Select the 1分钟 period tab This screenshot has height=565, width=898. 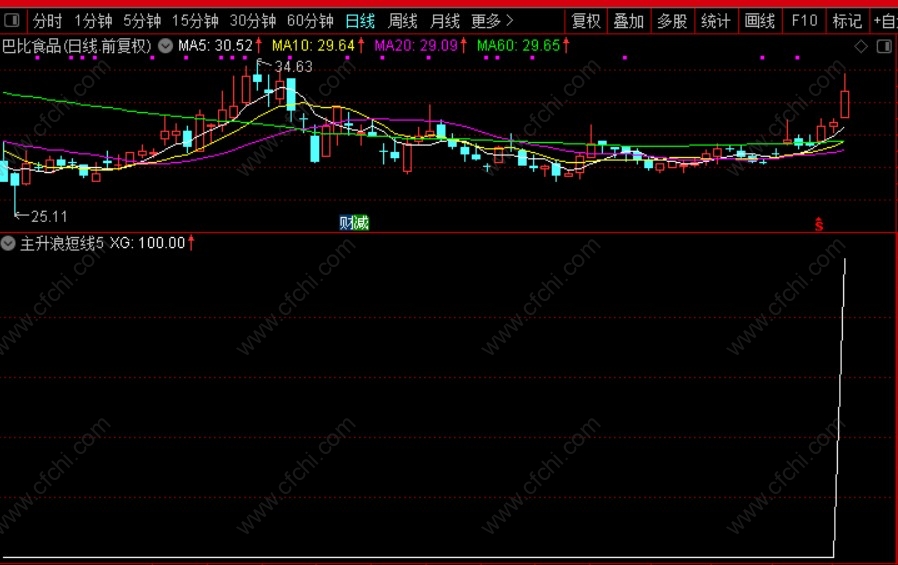tap(93, 22)
